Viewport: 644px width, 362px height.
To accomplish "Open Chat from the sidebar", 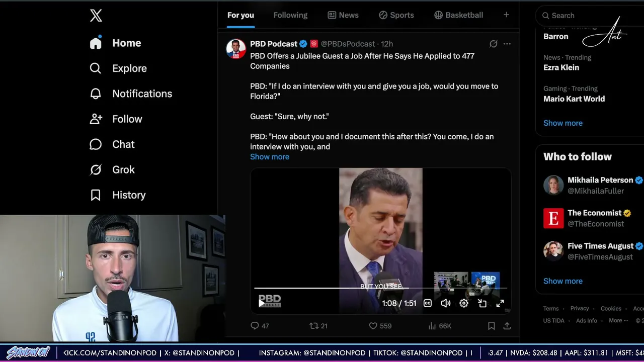I will [x=112, y=144].
